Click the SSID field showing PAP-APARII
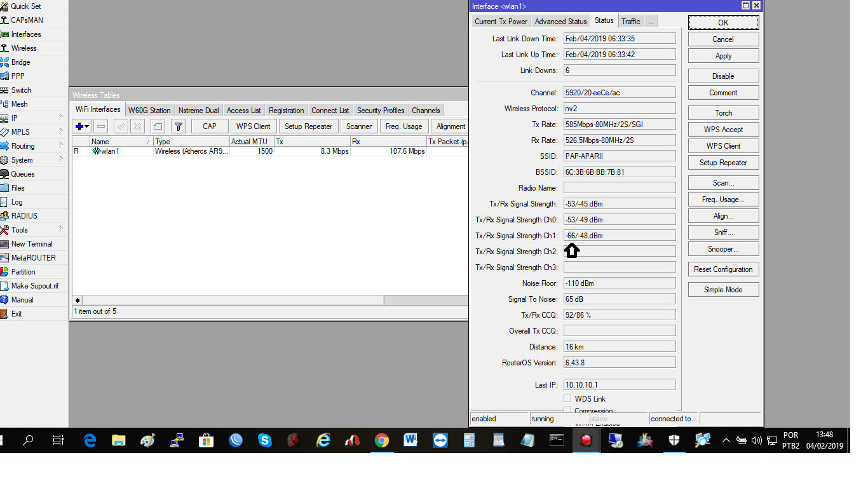Screen dimensions: 868x488 (x=620, y=156)
